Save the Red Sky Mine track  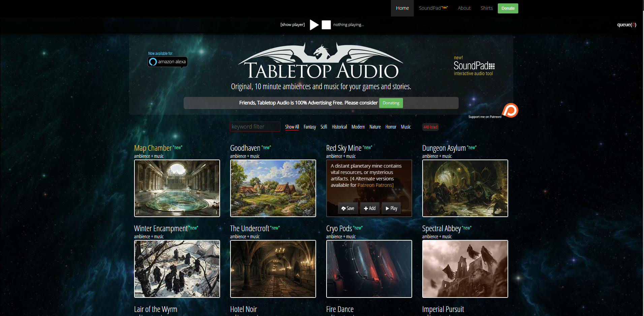coord(348,208)
